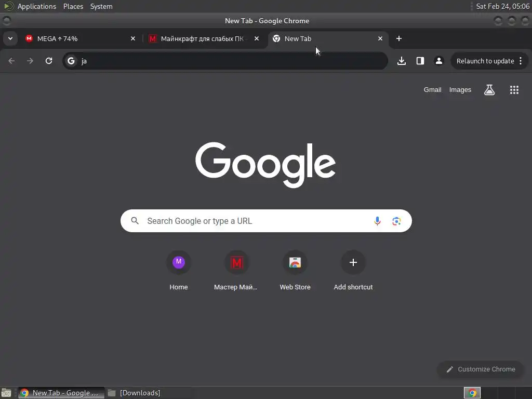Focus the Search Google or type a URL box
Screen dimensions: 532x399
[266, 221]
